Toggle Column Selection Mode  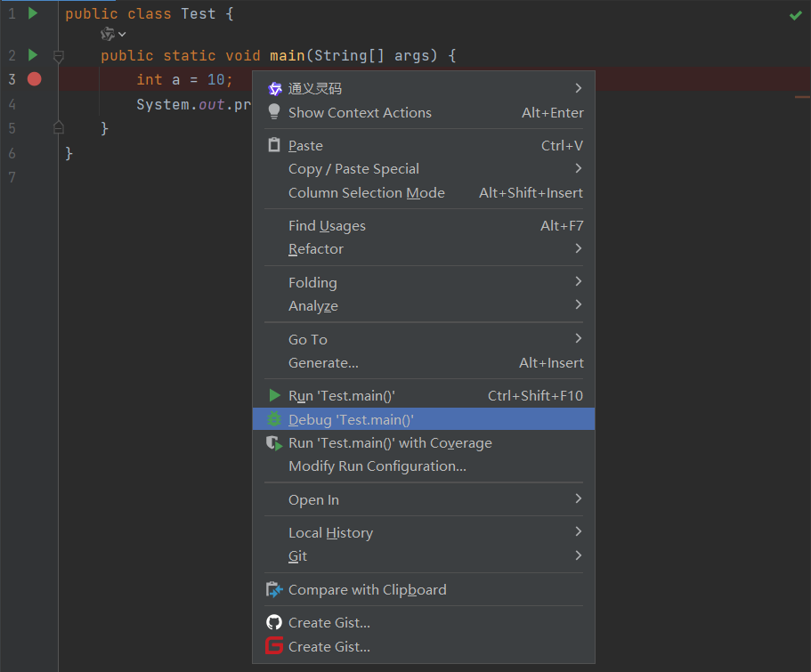tap(366, 193)
